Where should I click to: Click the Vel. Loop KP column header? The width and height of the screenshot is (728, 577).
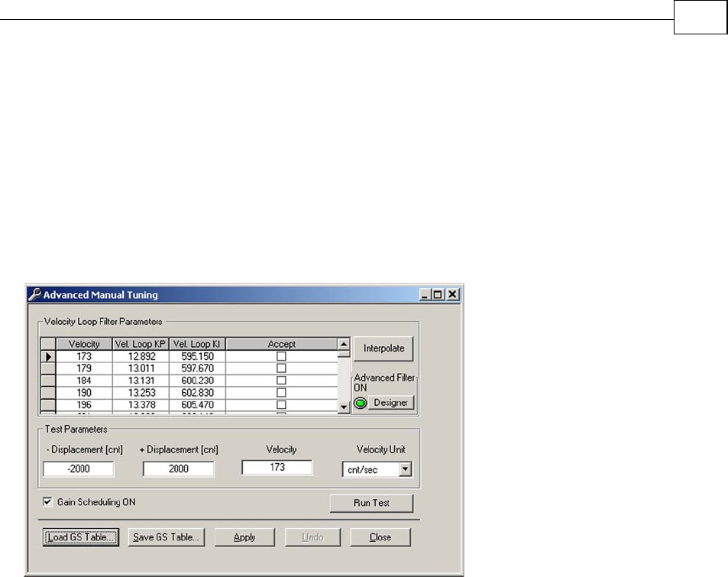point(141,344)
